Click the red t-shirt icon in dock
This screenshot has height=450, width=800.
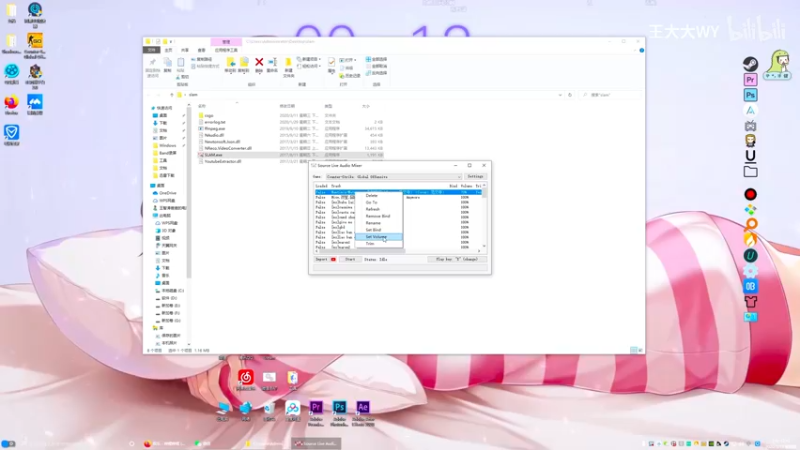(x=750, y=302)
